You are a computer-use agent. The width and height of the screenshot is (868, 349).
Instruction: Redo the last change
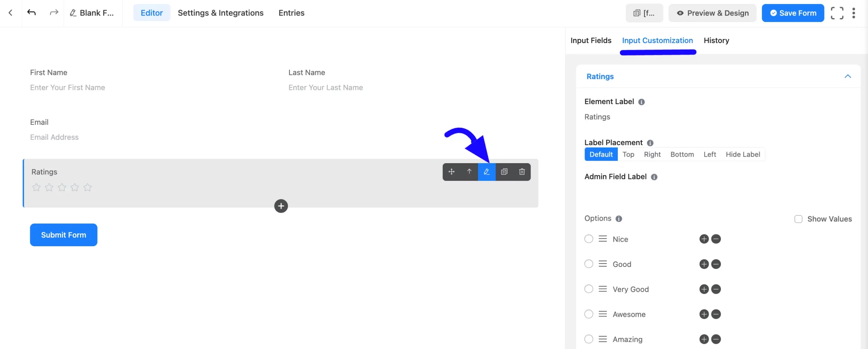[x=54, y=13]
